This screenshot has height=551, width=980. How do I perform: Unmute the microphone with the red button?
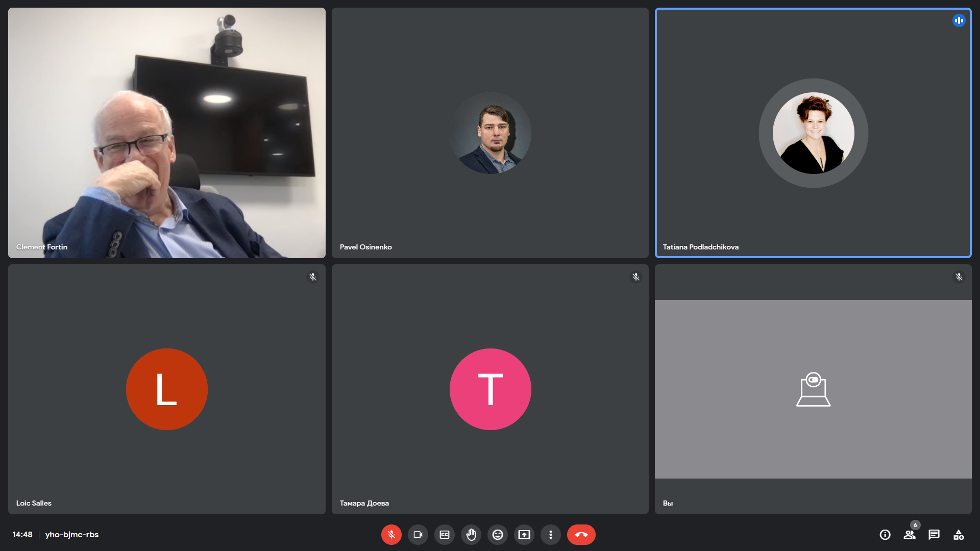coord(391,535)
